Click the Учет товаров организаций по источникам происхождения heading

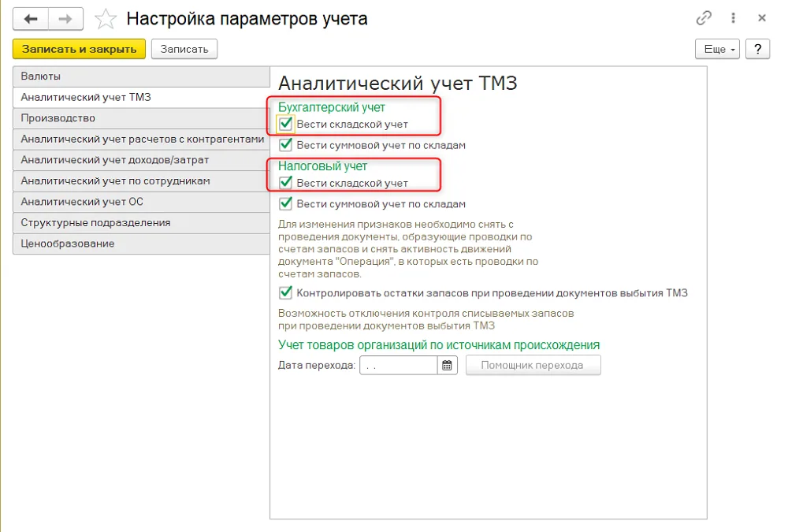(x=439, y=345)
